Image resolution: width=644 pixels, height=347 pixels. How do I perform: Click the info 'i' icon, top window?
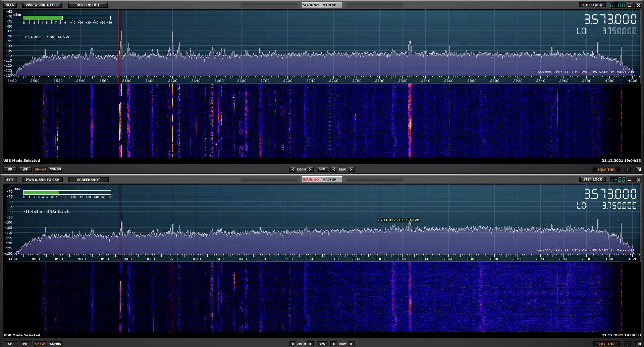tap(627, 169)
